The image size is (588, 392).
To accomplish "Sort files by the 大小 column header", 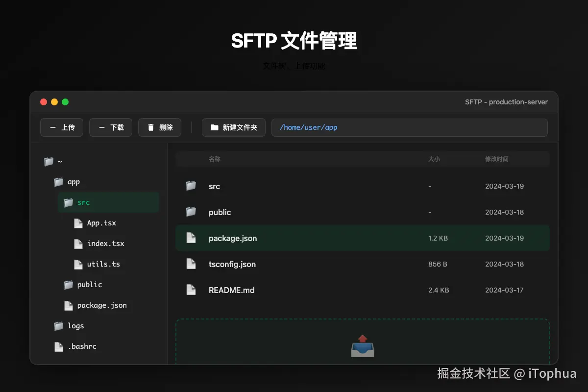I will [434, 159].
